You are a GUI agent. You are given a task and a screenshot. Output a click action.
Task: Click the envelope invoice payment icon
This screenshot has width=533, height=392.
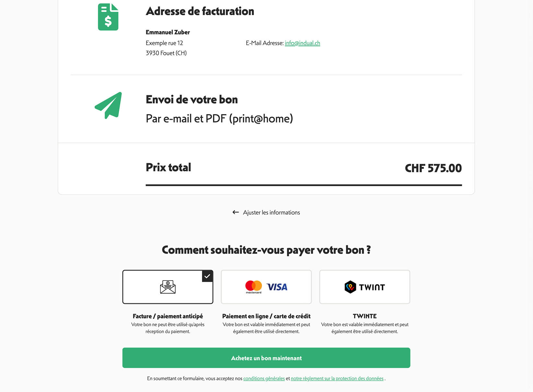coord(168,287)
